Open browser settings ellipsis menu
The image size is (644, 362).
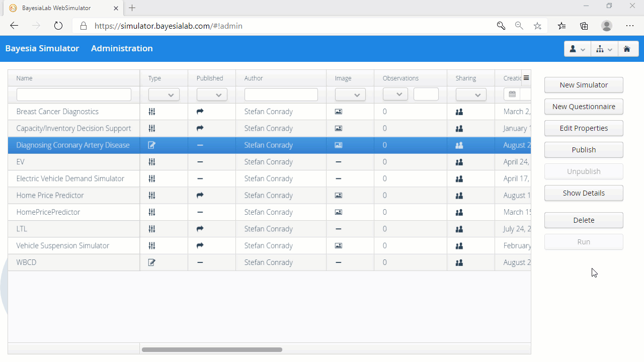(x=630, y=26)
